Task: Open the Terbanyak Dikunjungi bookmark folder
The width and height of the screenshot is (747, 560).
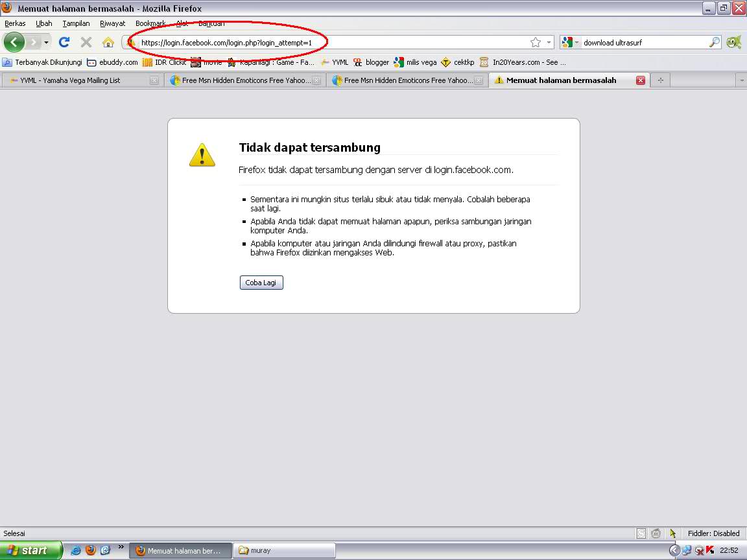Action: click(42, 62)
